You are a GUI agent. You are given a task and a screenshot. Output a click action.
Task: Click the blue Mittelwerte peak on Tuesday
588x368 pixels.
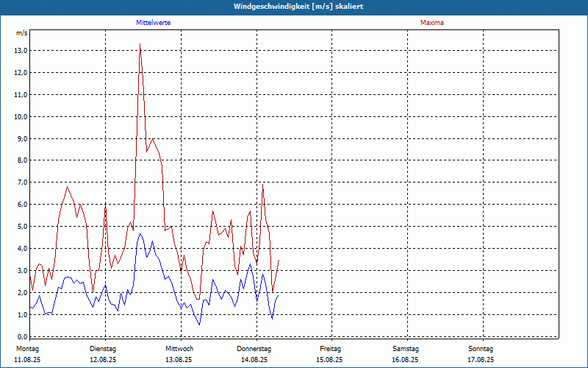pyautogui.click(x=140, y=234)
